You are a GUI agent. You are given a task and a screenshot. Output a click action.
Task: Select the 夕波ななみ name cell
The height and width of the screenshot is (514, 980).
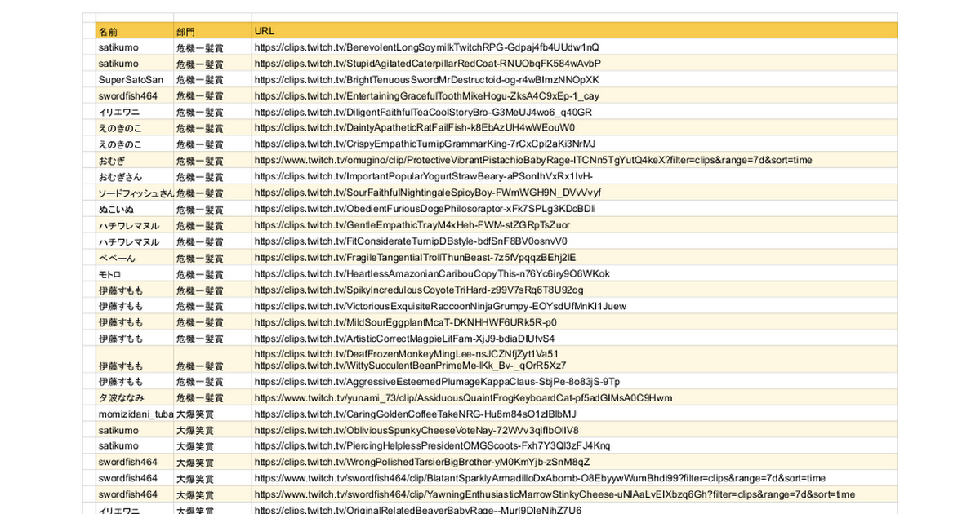134,398
